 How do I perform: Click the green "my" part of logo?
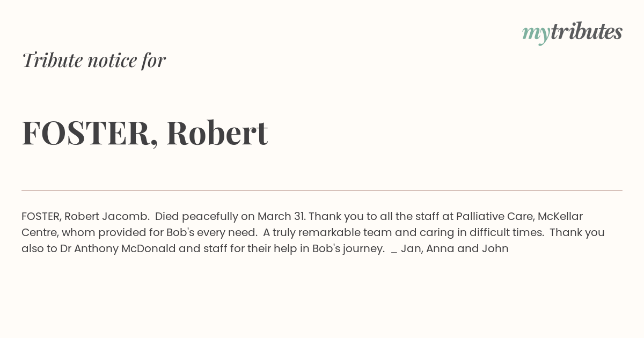[536, 35]
